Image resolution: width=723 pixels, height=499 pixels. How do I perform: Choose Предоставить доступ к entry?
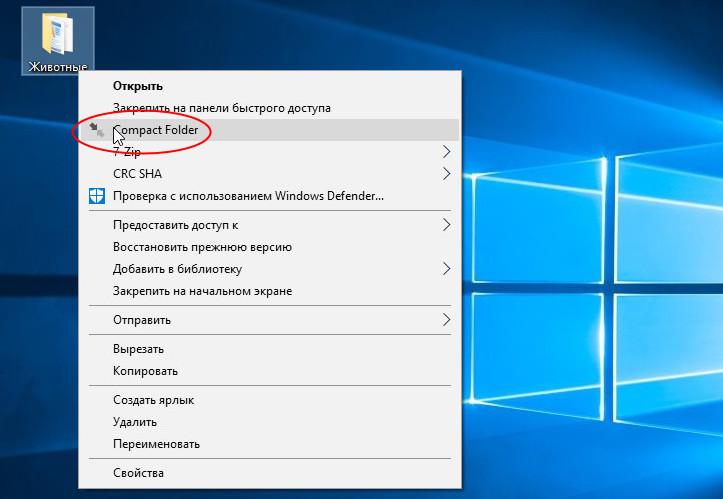pos(270,225)
